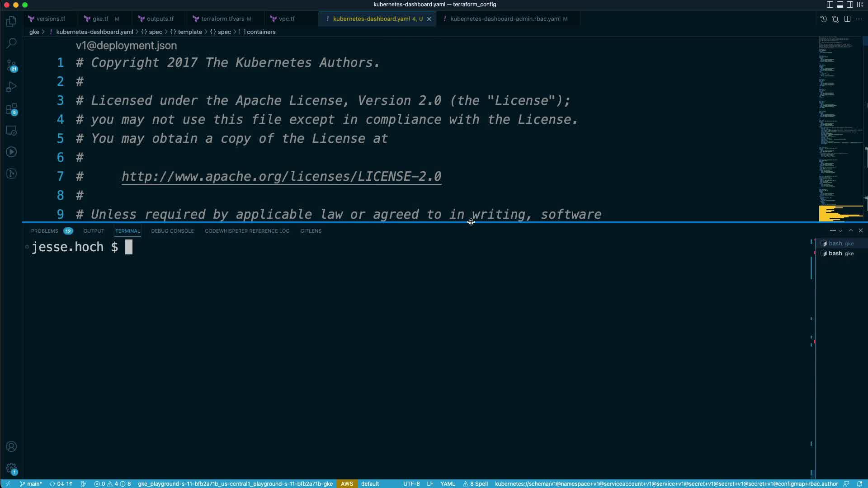Toggle the secondary sidebar layout button
The width and height of the screenshot is (868, 488).
pos(849,5)
